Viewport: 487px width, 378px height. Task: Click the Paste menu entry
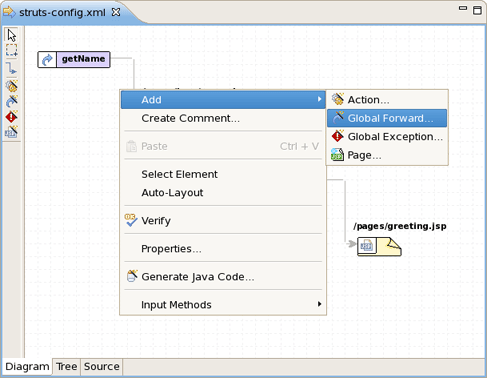click(223, 146)
